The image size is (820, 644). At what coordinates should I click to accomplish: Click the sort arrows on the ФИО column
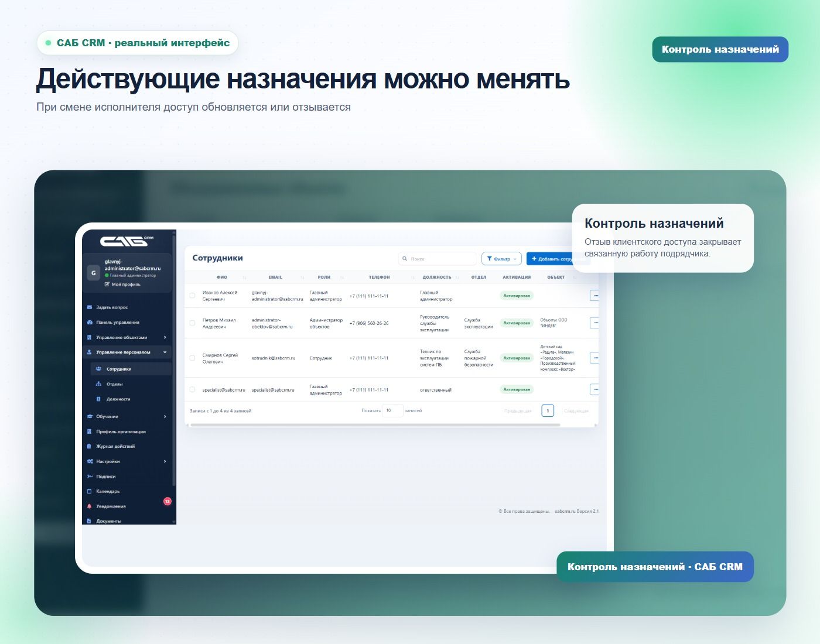(x=244, y=278)
